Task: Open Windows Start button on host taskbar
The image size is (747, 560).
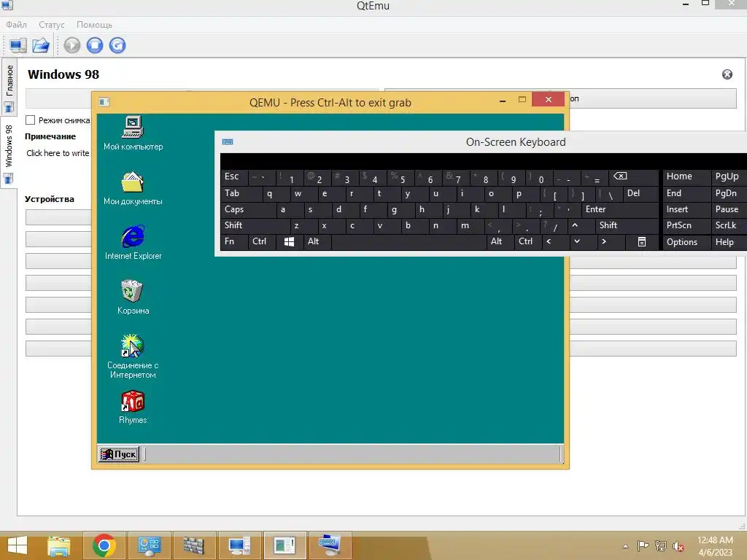Action: pyautogui.click(x=18, y=545)
